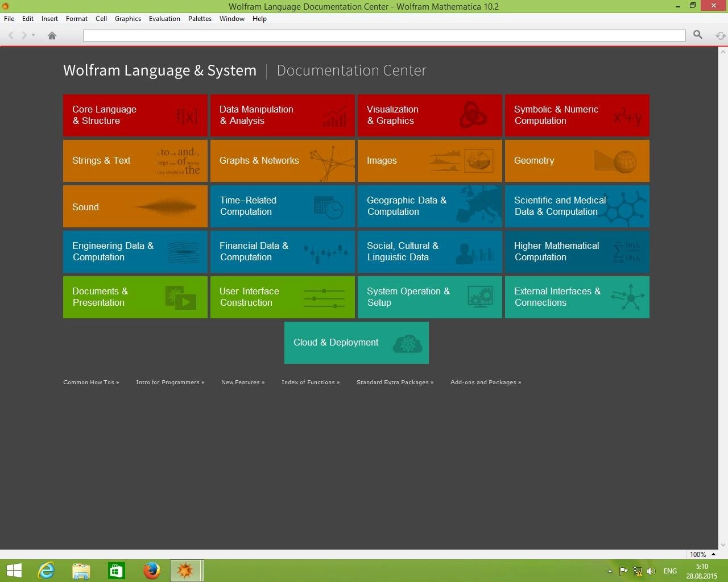Screen dimensions: 728x582
Task: Follow the Standard Extra Packages link
Action: pos(395,383)
